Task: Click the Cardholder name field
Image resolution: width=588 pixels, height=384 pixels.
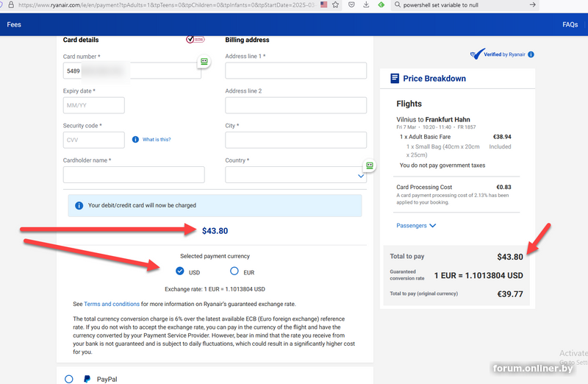Action: coord(134,175)
